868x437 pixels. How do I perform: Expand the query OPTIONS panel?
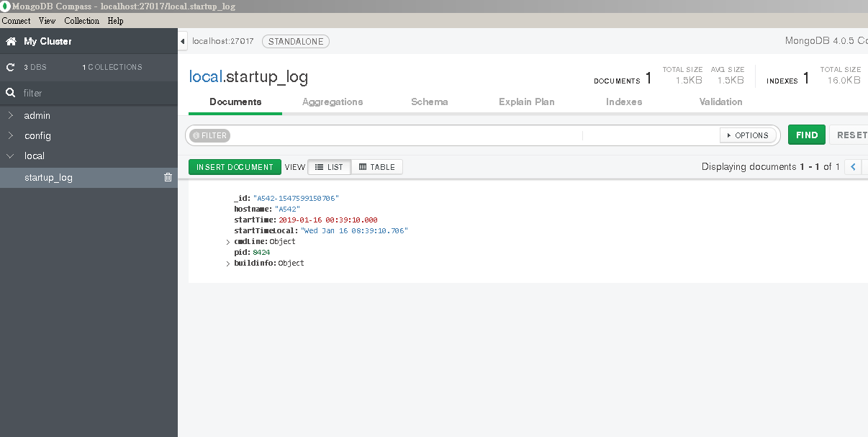click(749, 135)
